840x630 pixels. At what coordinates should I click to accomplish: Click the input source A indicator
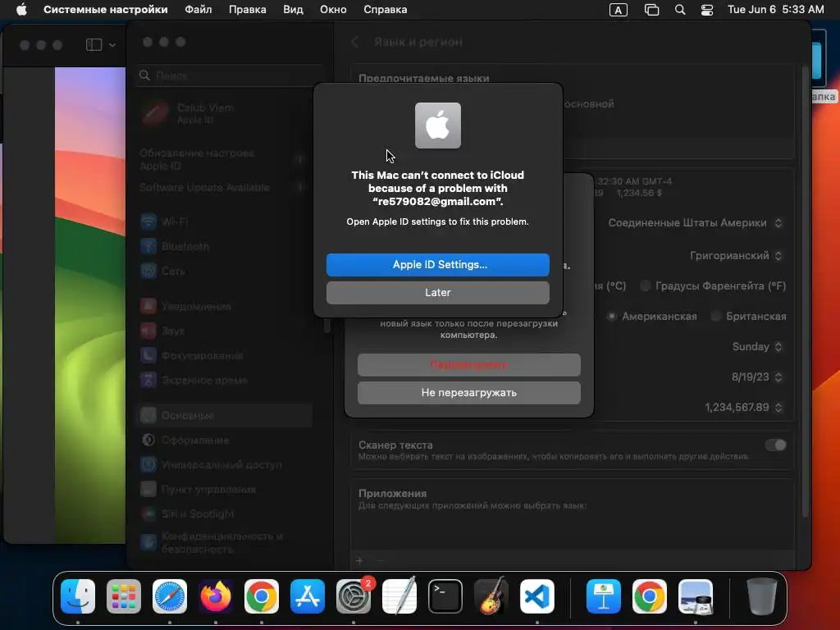click(619, 10)
